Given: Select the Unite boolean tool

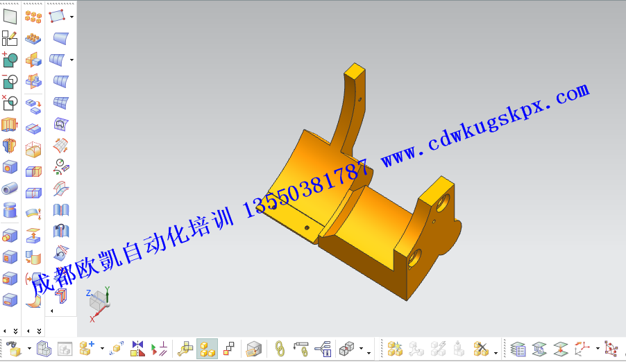Looking at the screenshot, I should [x=10, y=60].
